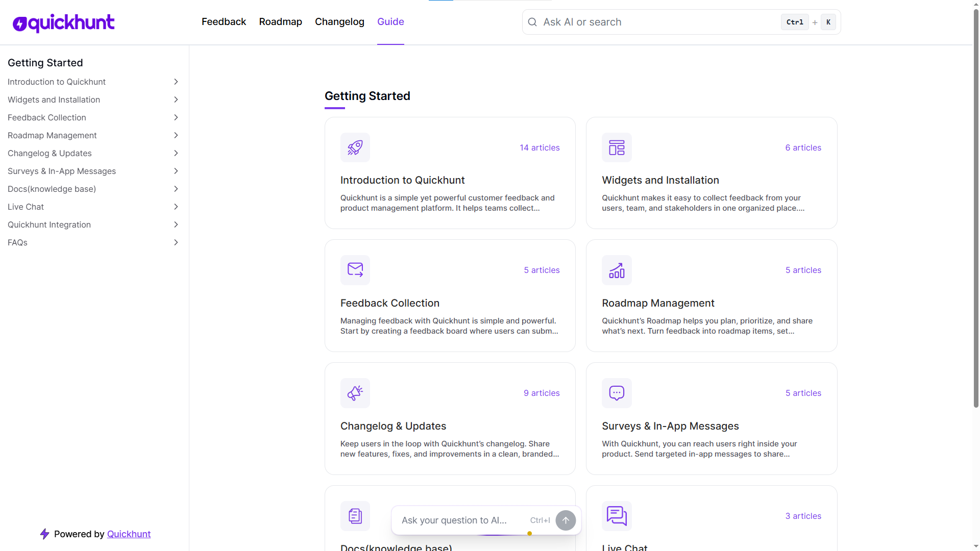Open the Roadmap tab
The height and width of the screenshot is (551, 980).
[x=280, y=21]
